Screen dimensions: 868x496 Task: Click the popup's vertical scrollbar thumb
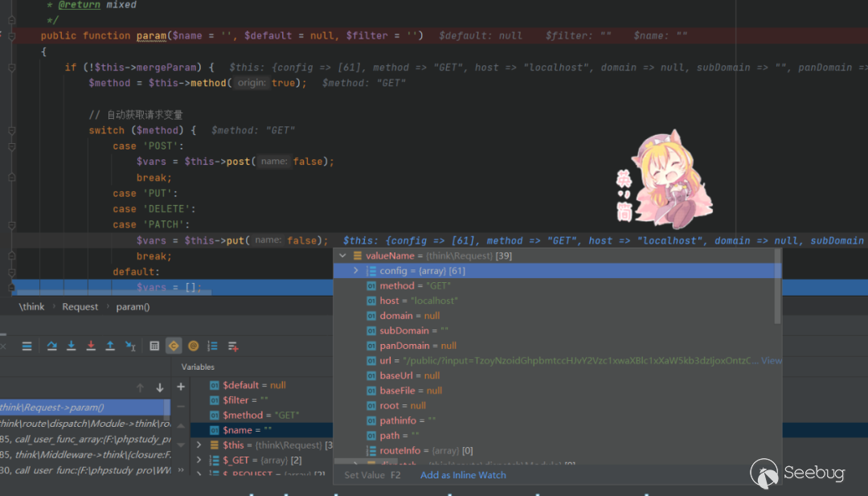click(778, 286)
